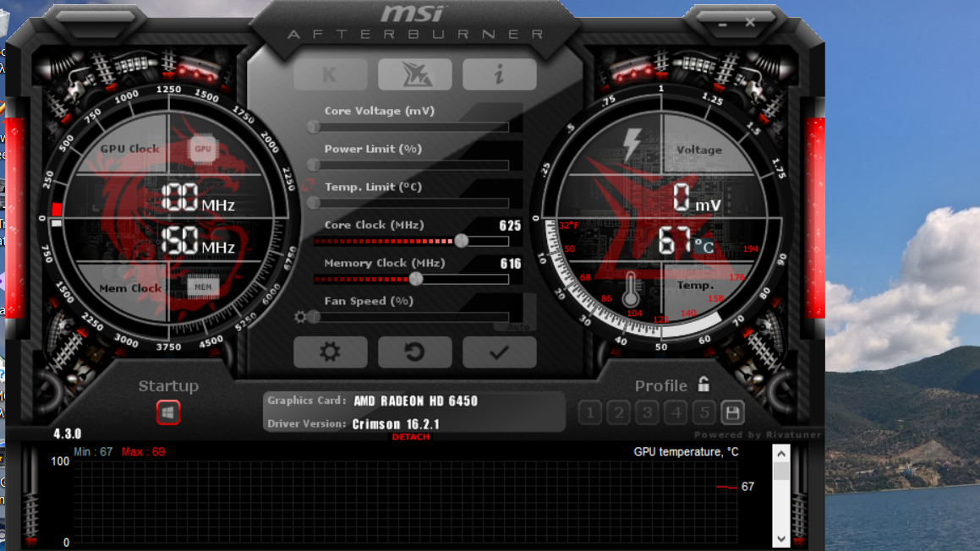The width and height of the screenshot is (980, 551).
Task: Click the MSI jet fighter logo button
Action: point(415,74)
